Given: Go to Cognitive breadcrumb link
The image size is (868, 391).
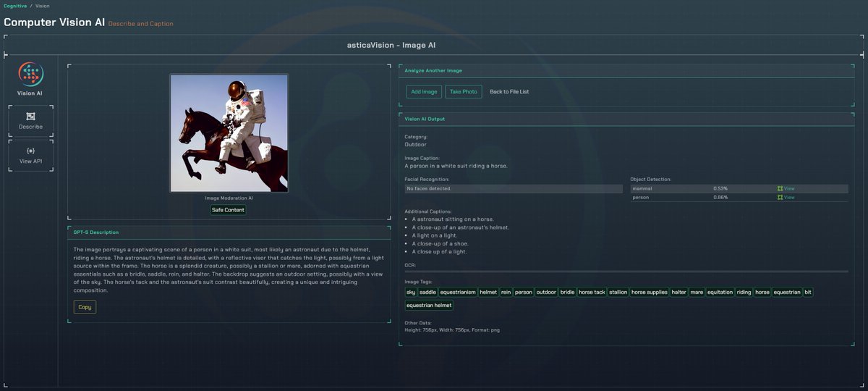Looking at the screenshot, I should [15, 6].
